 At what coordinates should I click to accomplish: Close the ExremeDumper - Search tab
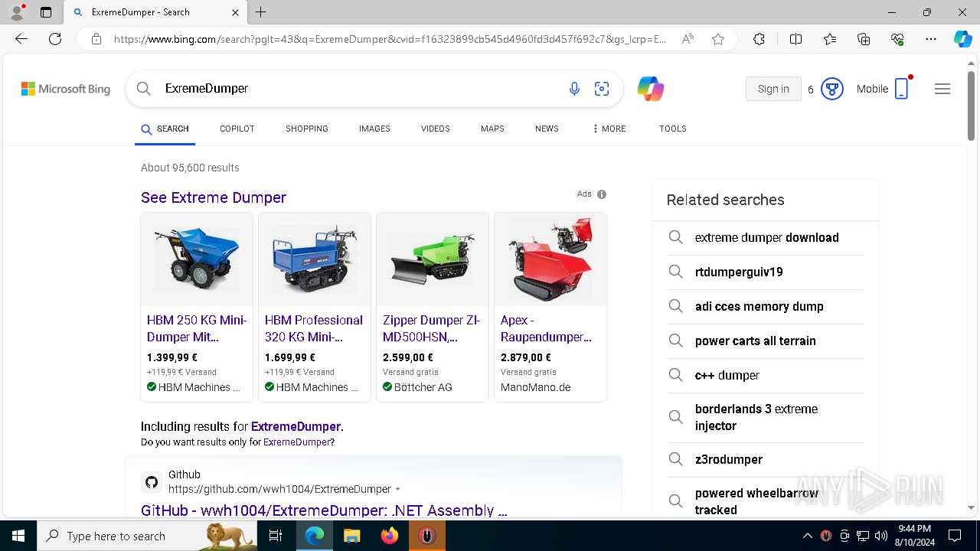pos(235,12)
